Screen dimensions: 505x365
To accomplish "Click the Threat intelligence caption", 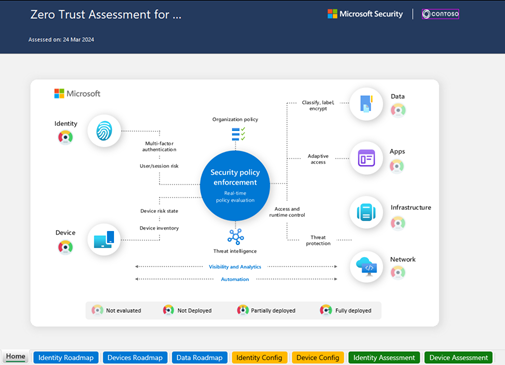I will coord(235,251).
